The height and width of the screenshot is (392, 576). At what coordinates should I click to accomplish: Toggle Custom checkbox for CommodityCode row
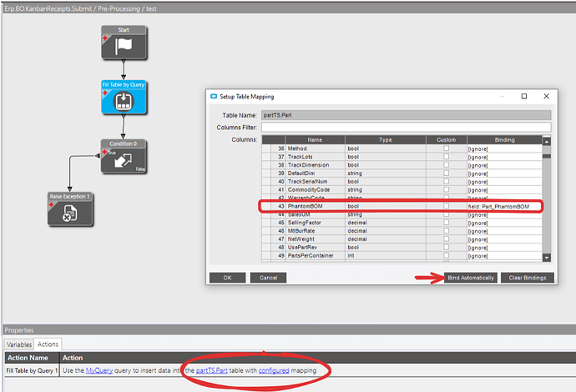[x=446, y=189]
